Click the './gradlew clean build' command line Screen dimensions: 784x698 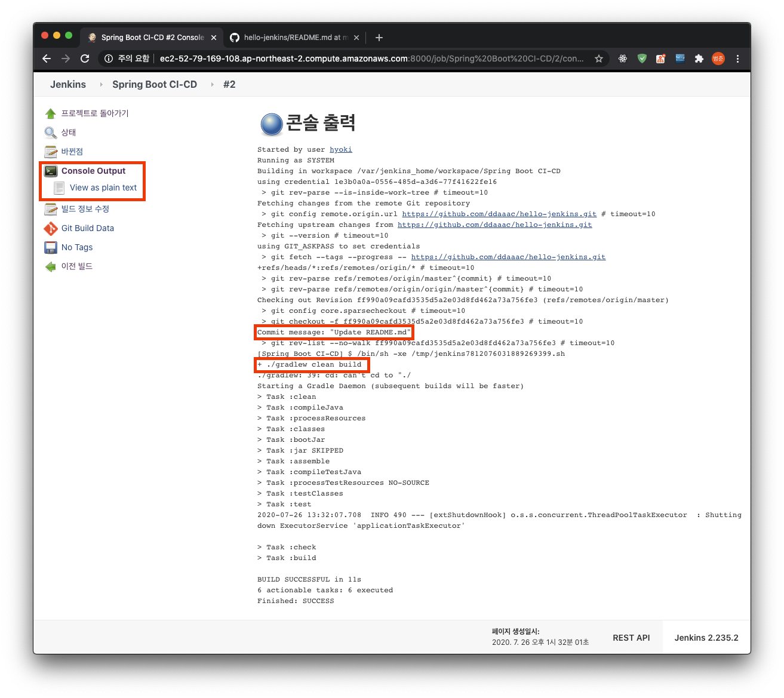coord(309,364)
